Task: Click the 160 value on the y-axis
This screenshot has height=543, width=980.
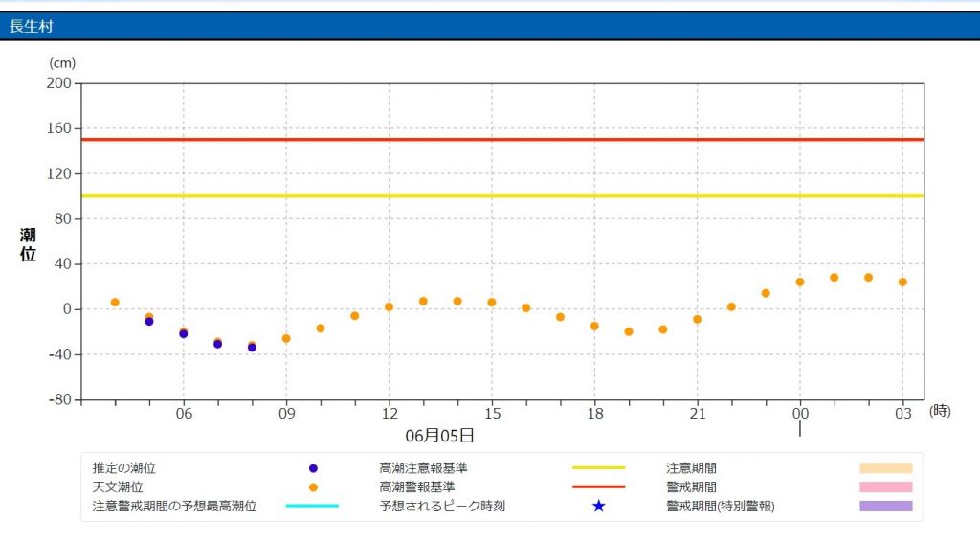Action: (58, 128)
